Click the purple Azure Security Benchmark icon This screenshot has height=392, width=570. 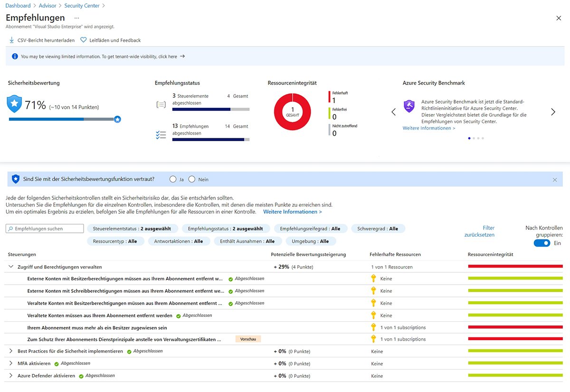point(409,106)
